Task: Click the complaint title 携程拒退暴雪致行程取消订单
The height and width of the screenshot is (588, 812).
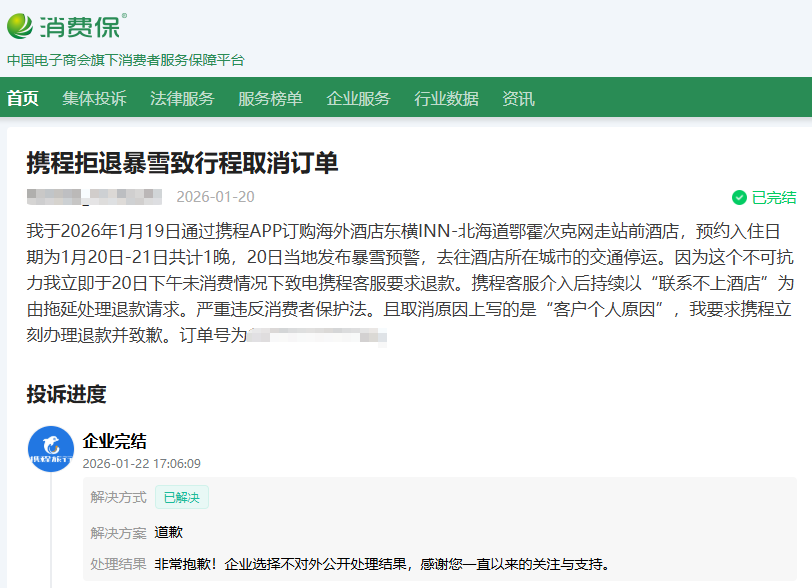Action: [182, 163]
